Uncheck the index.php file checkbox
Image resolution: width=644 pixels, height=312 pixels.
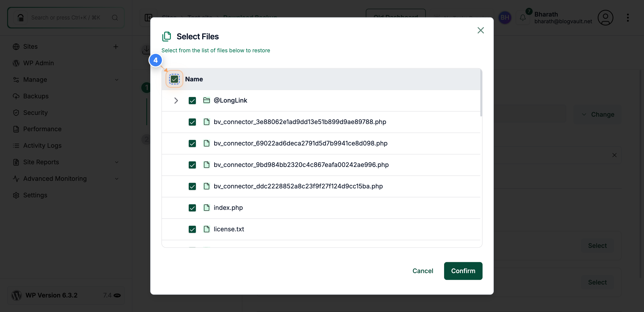pos(192,208)
